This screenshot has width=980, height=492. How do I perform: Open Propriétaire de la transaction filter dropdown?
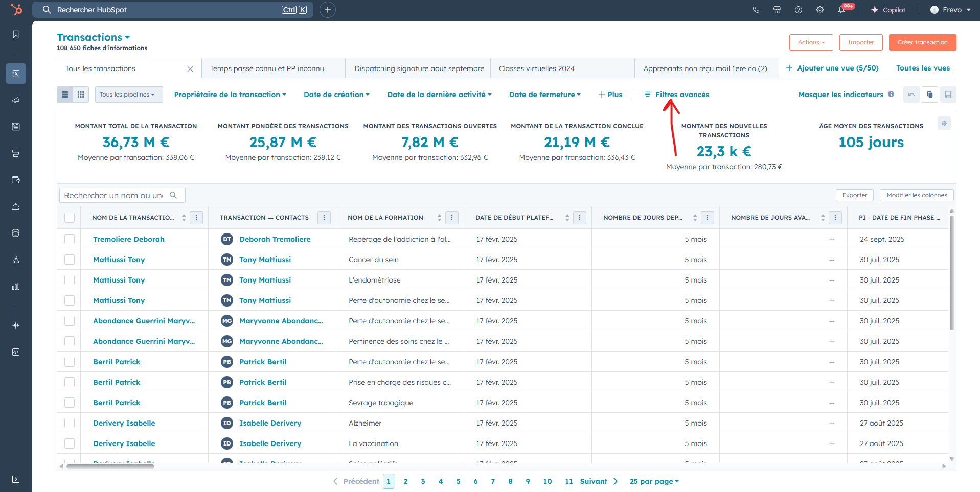230,95
